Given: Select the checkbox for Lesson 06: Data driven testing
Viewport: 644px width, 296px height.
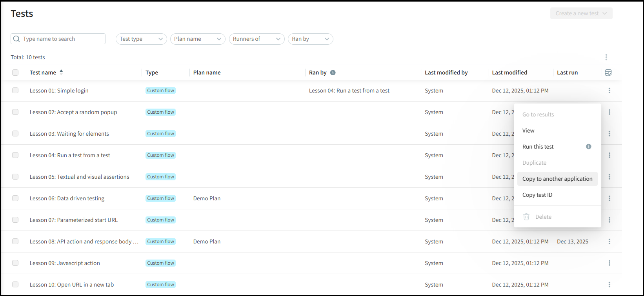Looking at the screenshot, I should click(15, 198).
